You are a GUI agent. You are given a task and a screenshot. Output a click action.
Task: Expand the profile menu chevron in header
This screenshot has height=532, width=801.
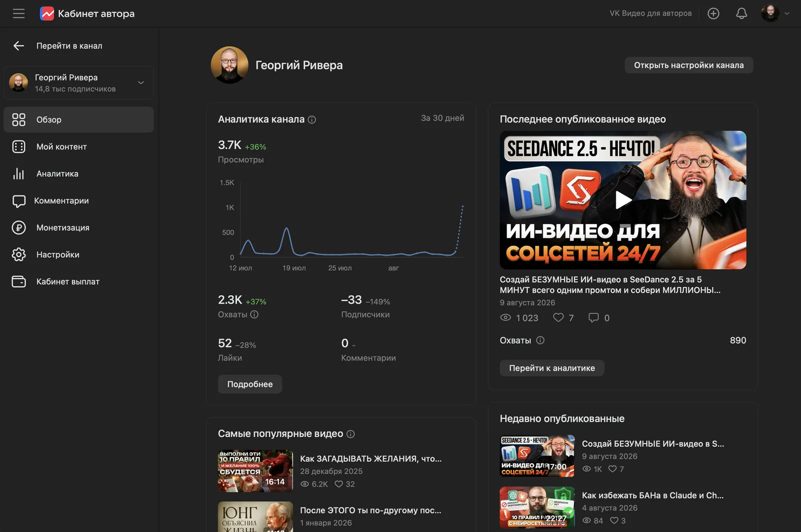pyautogui.click(x=787, y=14)
